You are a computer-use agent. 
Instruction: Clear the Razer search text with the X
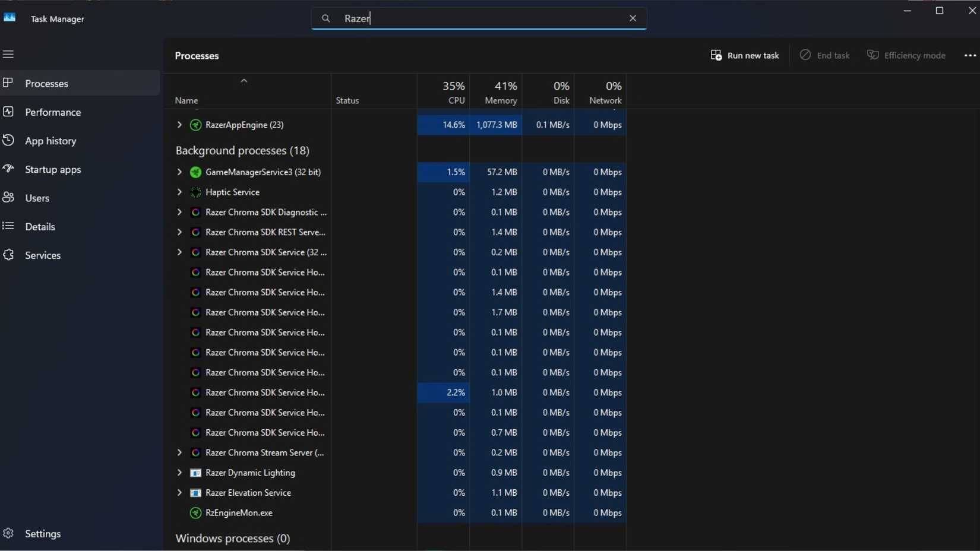(x=633, y=18)
